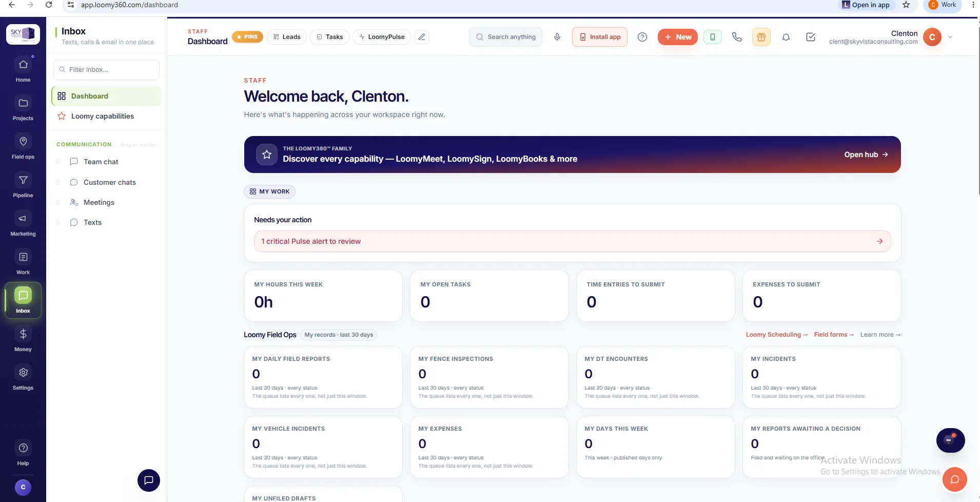Screen dimensions: 980x502
Task: Open the Pipeline funnel section
Action: tap(23, 185)
